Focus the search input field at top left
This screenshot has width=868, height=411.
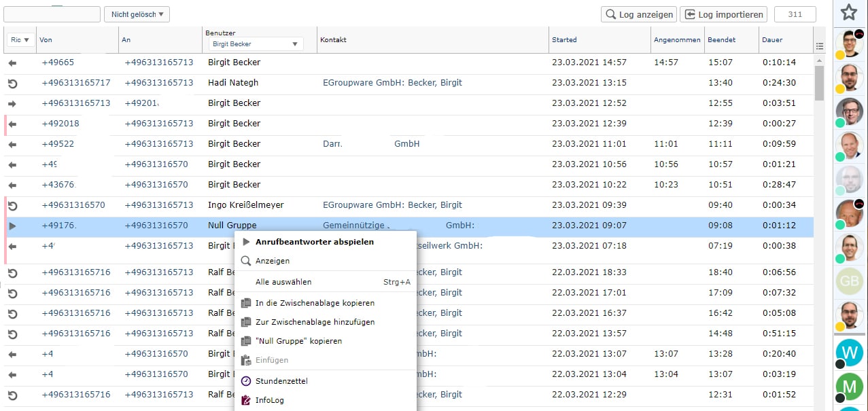52,14
